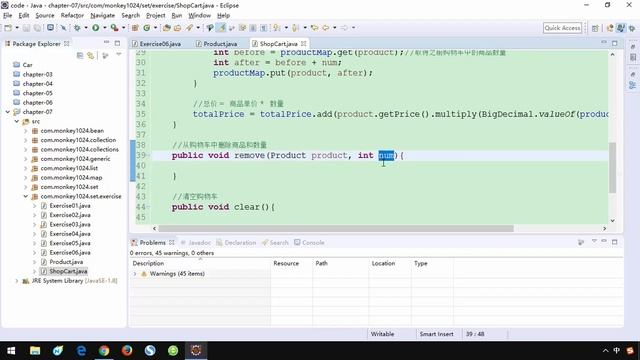The image size is (640, 360).
Task: Minimize the Package Explorer panel
Action: point(107,43)
